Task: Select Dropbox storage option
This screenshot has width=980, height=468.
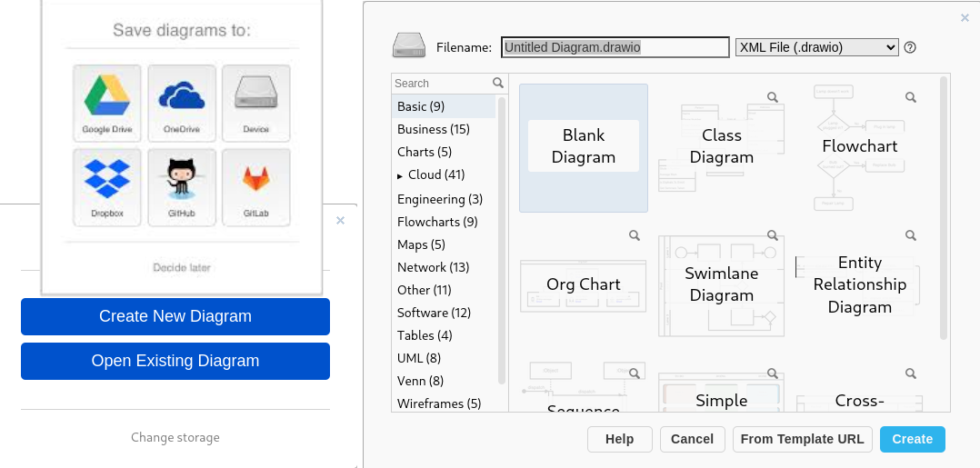Action: [107, 187]
